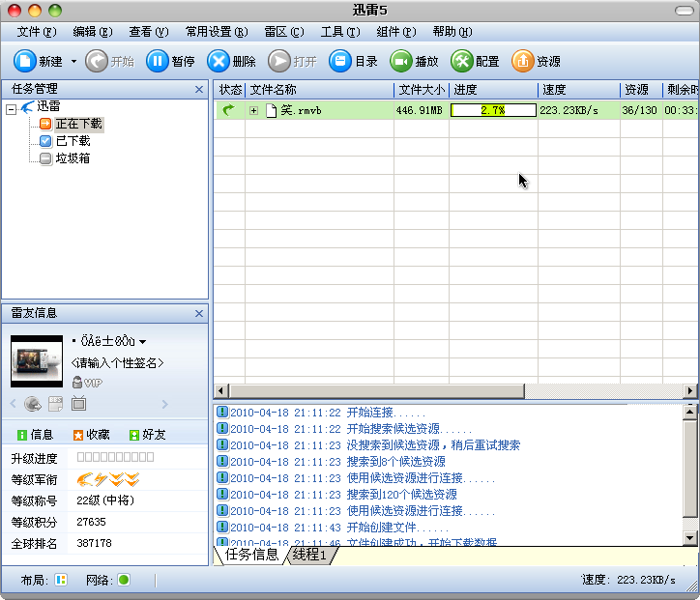
Task: Click the VIP lock icon
Action: coord(76,383)
